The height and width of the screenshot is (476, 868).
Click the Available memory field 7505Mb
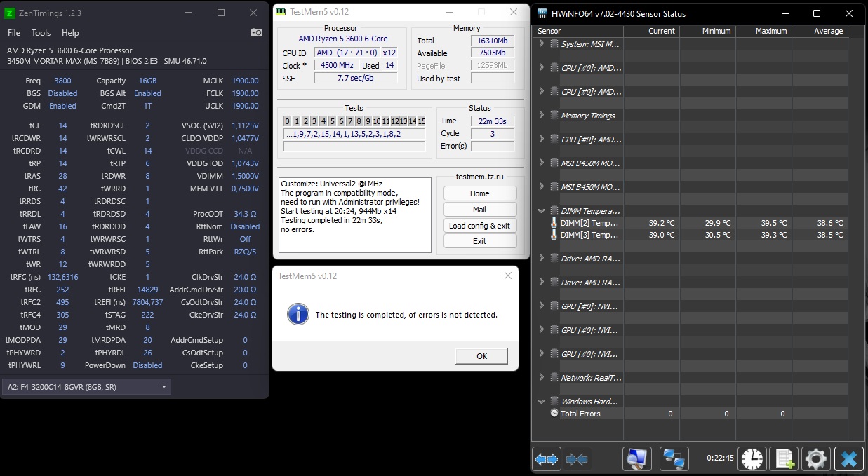(493, 53)
